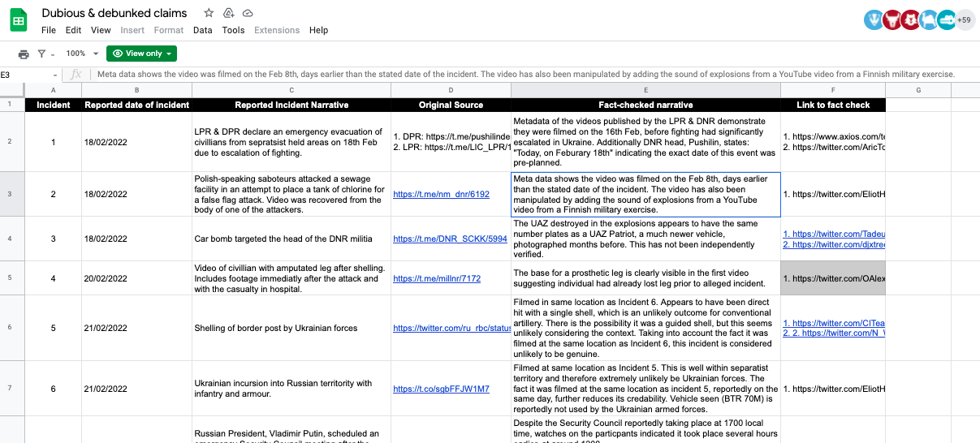Select the prosthetic leg fact-check cell
Viewport: 980px width, 443px height.
coord(645,278)
